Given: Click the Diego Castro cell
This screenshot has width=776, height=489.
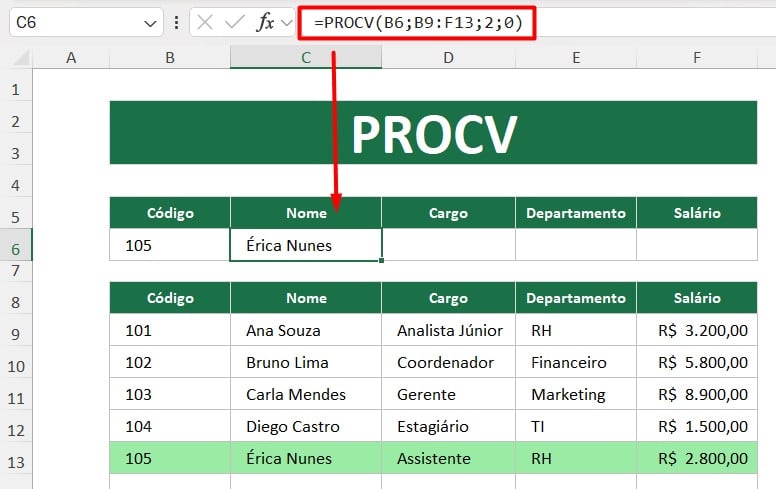Looking at the screenshot, I should pos(306,426).
